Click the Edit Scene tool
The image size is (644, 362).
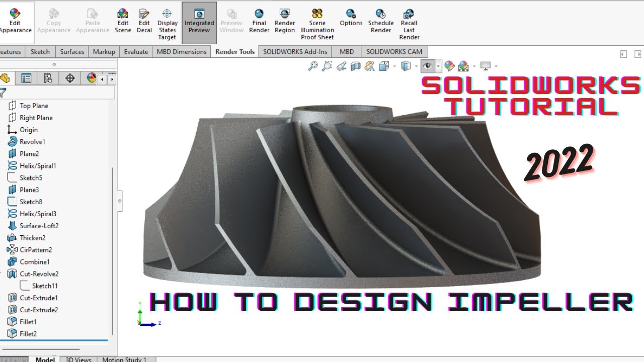point(123,22)
